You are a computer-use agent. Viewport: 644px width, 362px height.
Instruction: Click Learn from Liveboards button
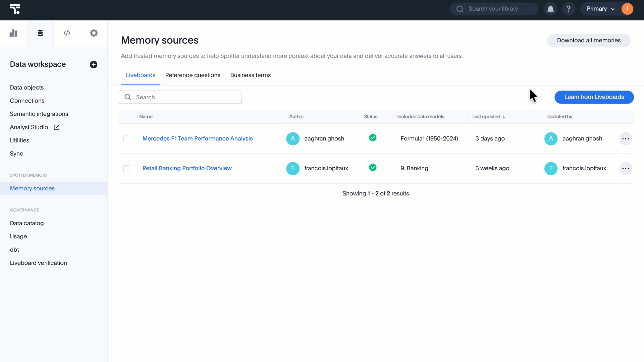pyautogui.click(x=594, y=97)
